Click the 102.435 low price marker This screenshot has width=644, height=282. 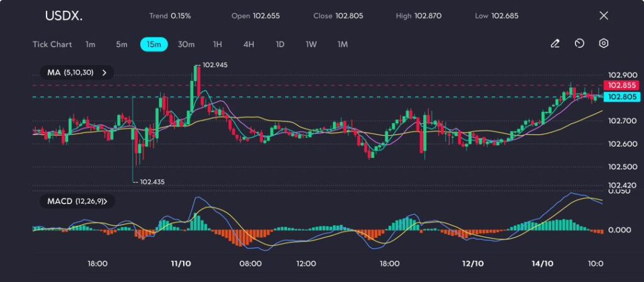click(x=152, y=182)
